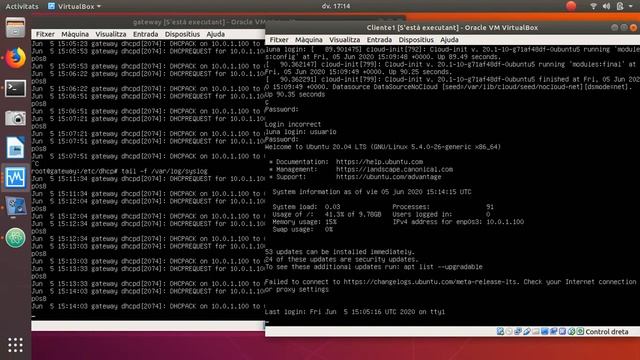640x360 pixels.
Task: Open Màquina menu in the Cliente1 window
Action: [x=309, y=40]
